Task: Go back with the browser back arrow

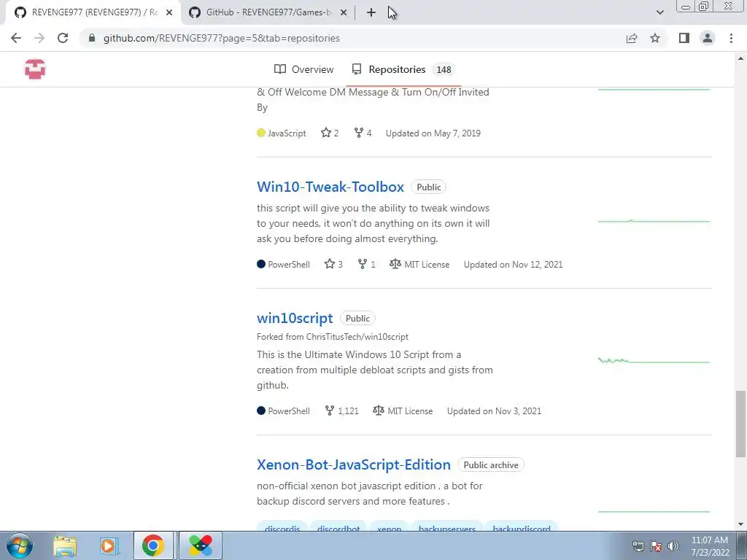Action: [x=16, y=38]
